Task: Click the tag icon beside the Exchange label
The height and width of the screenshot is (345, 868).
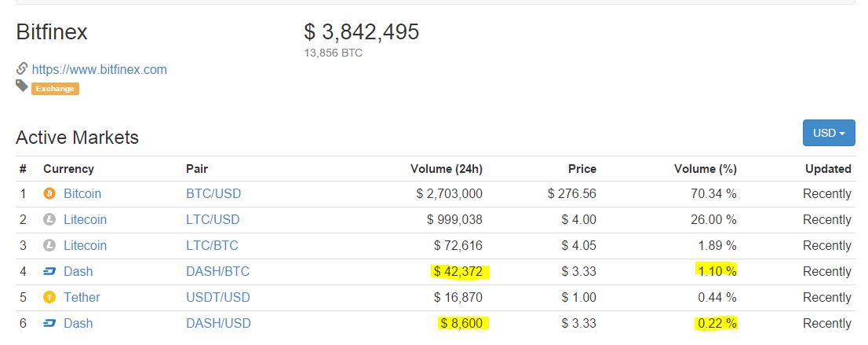Action: click(x=22, y=86)
